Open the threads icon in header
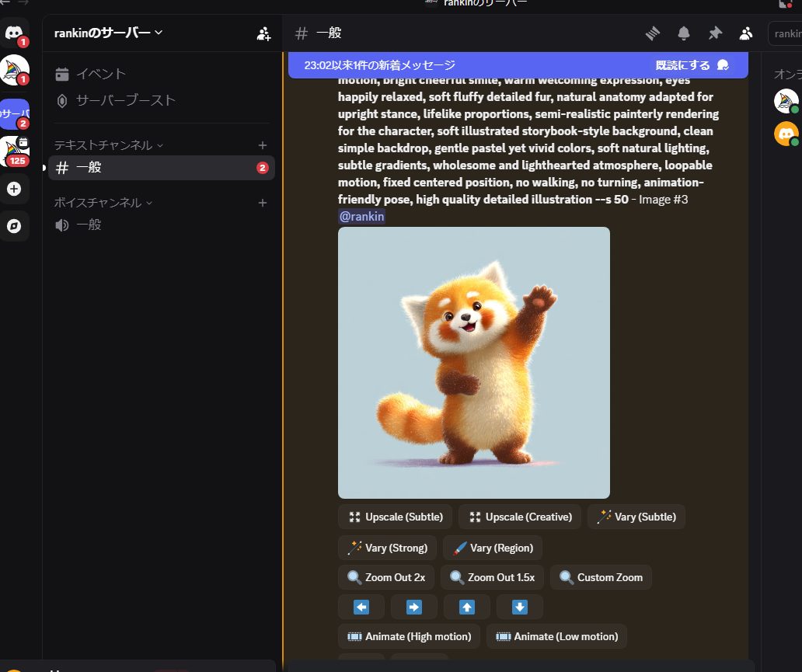Image resolution: width=802 pixels, height=672 pixels. click(653, 33)
